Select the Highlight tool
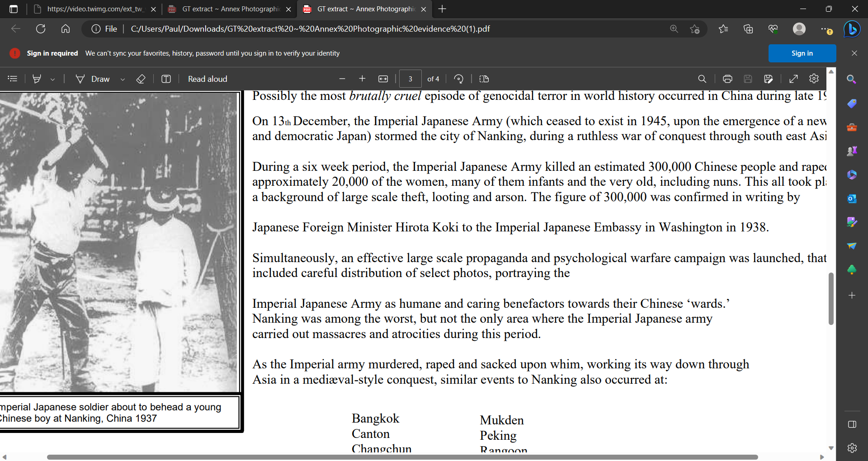 point(37,79)
